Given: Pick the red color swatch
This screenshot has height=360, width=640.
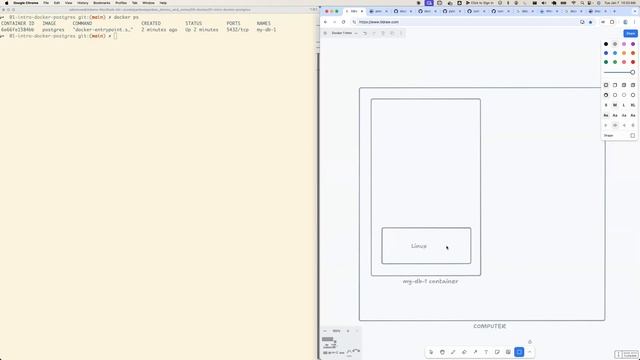Looking at the screenshot, I should [x=633, y=62].
